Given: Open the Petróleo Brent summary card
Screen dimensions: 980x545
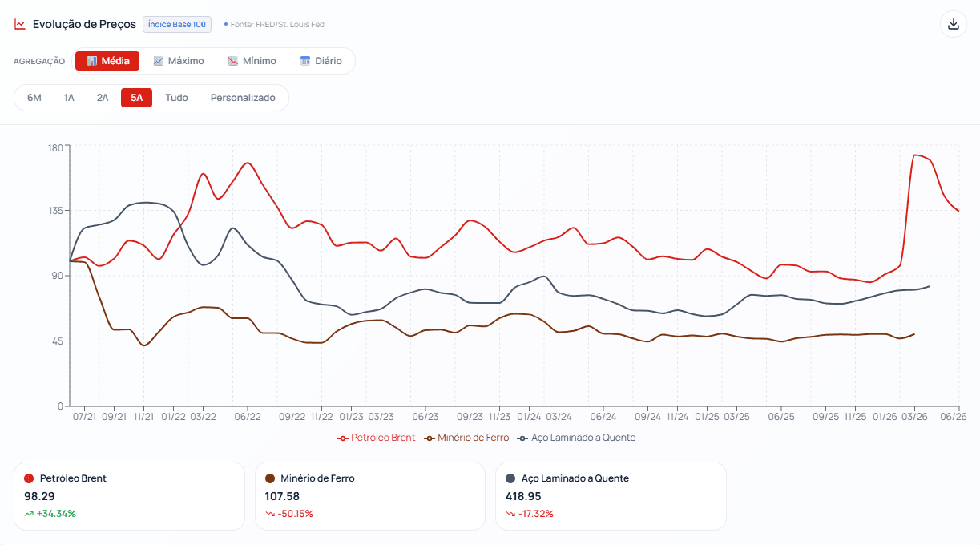Looking at the screenshot, I should pyautogui.click(x=130, y=496).
